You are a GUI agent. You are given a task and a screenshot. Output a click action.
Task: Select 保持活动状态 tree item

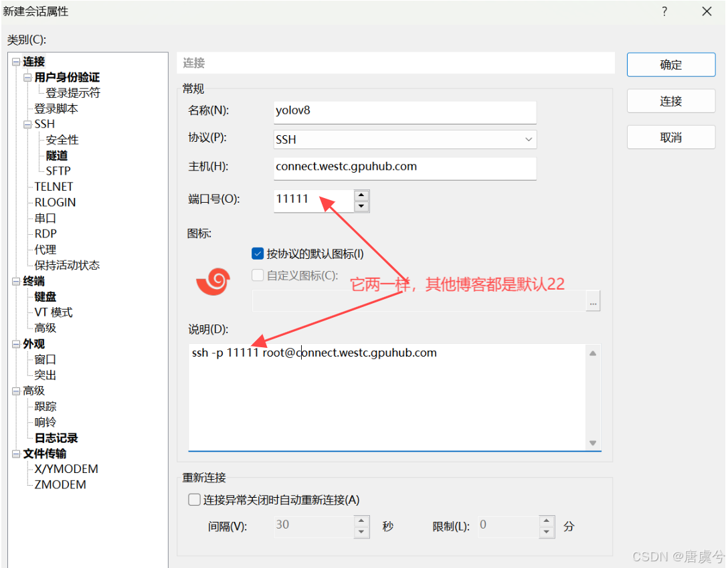tap(68, 265)
